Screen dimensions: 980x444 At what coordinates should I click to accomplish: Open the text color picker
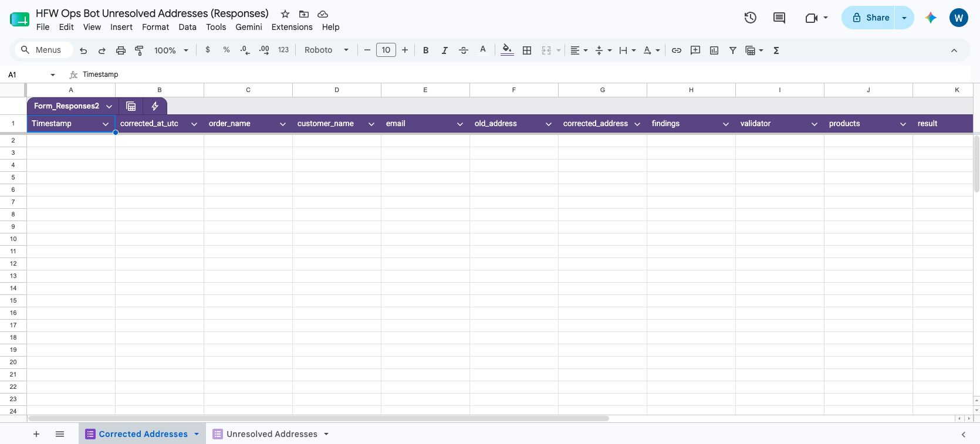tap(483, 50)
